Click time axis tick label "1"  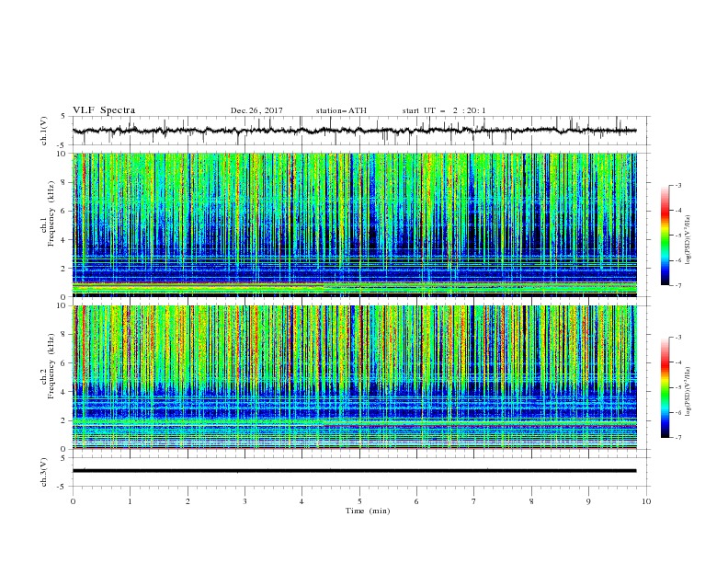pos(130,501)
